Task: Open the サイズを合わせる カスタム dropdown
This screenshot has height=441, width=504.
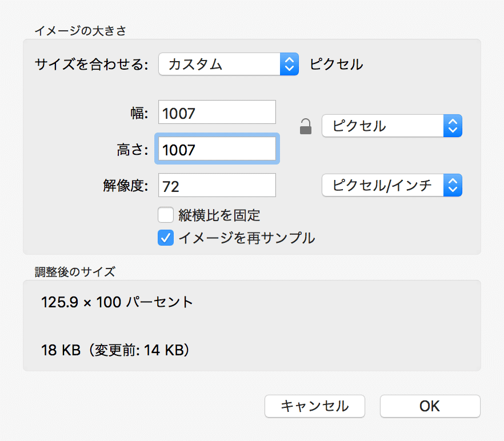Action: pyautogui.click(x=229, y=64)
